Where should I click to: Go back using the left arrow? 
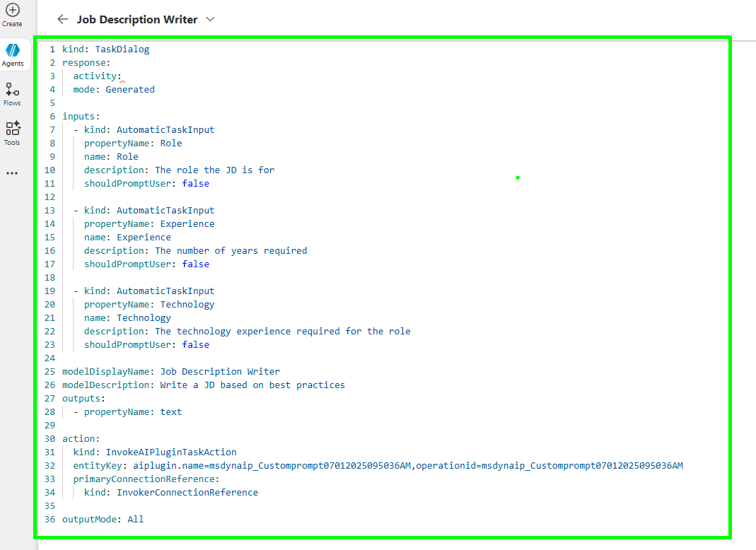click(x=63, y=20)
